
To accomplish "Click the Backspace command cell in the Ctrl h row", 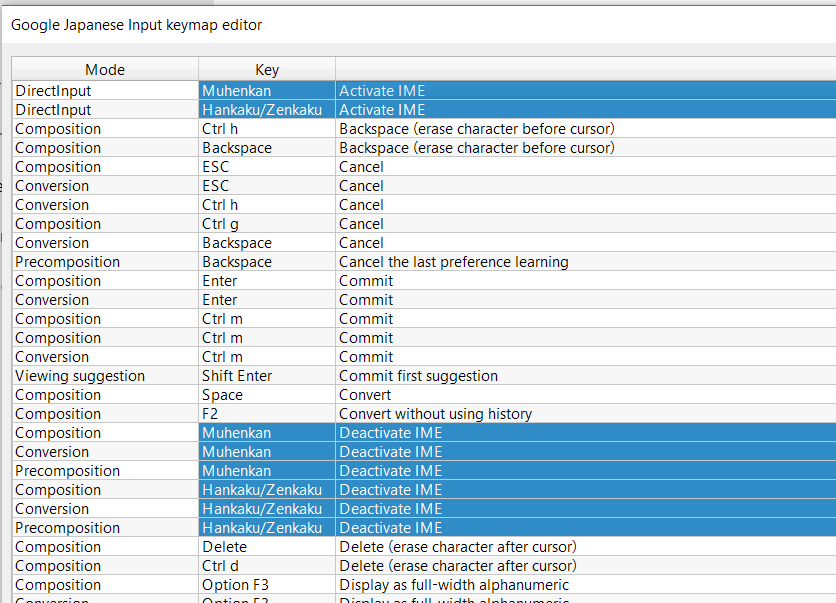I will [x=586, y=129].
